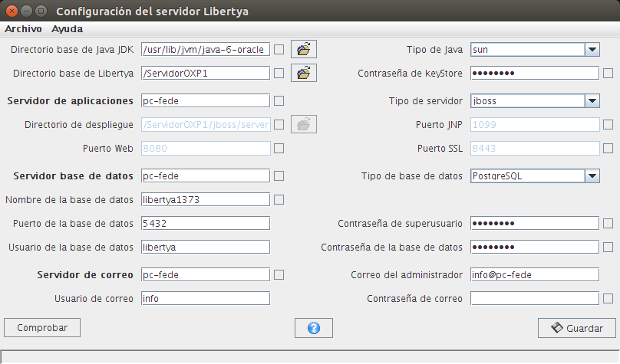Toggle checkbox beside Puerto Web field

coord(279,149)
